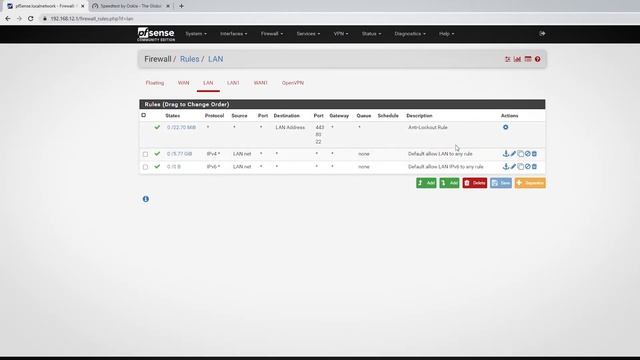Open Rules breadcrumb link
Viewport: 640px width, 360px height.
tap(189, 59)
